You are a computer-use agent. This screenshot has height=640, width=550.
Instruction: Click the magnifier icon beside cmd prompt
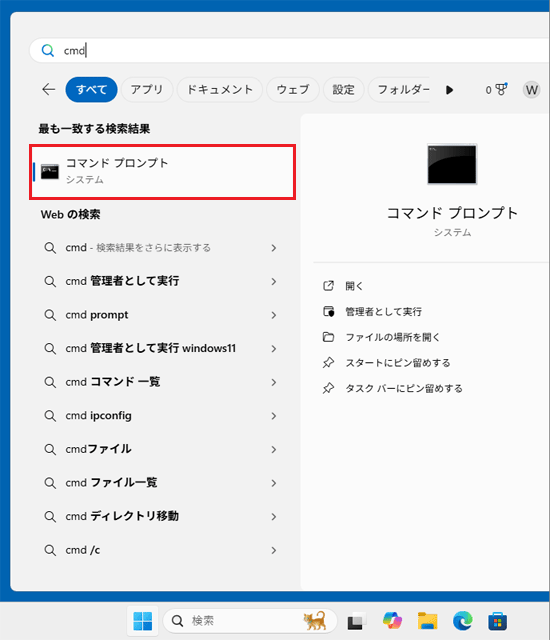(50, 315)
